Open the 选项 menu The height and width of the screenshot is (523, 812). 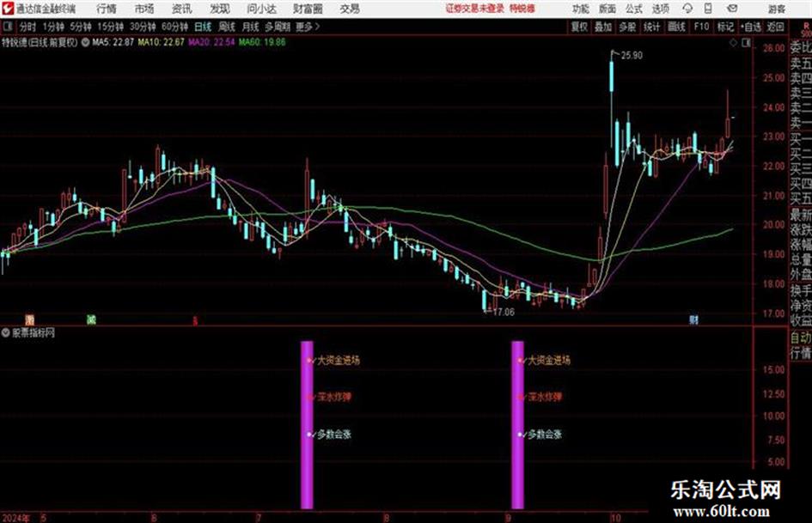[x=661, y=9]
